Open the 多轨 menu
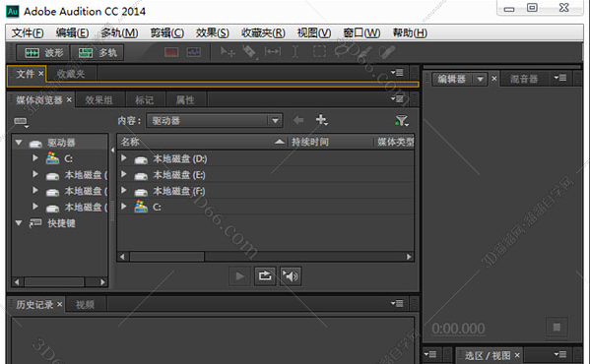Viewport: 590px width, 364px height. 119,33
